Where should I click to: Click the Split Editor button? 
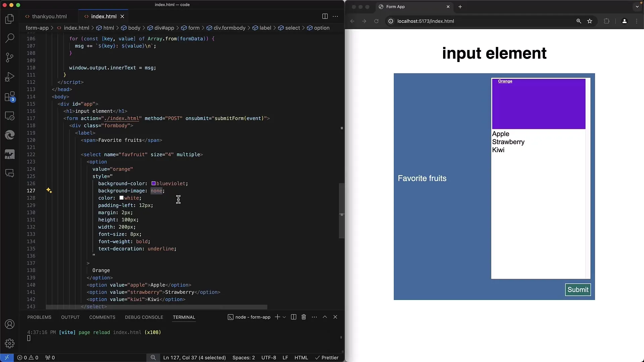point(325,16)
